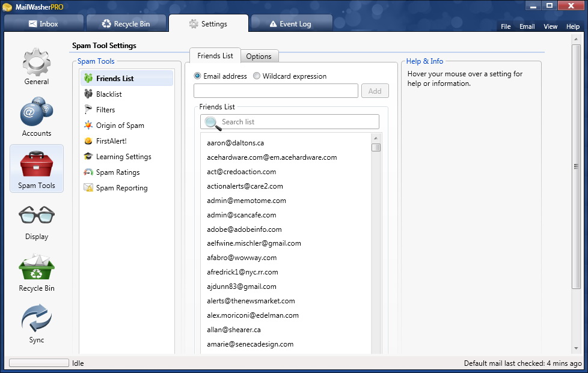
Task: Select aaron@daltons.ca in friends list
Action: pyautogui.click(x=235, y=143)
